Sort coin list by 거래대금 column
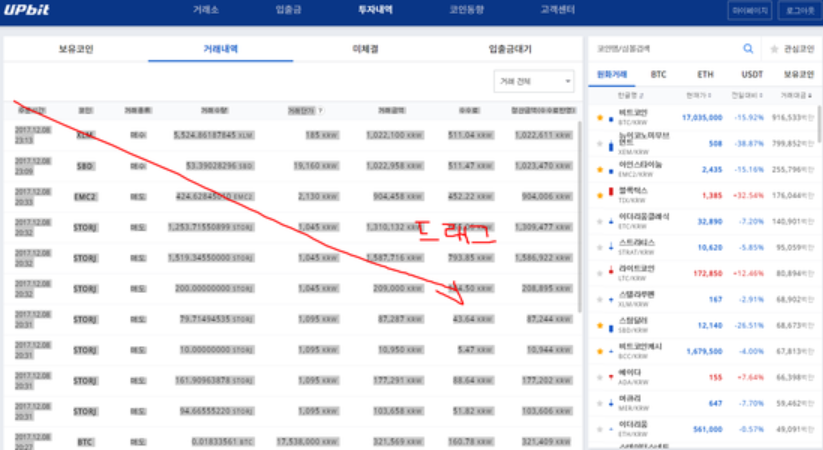This screenshot has height=450, width=823. click(x=796, y=95)
